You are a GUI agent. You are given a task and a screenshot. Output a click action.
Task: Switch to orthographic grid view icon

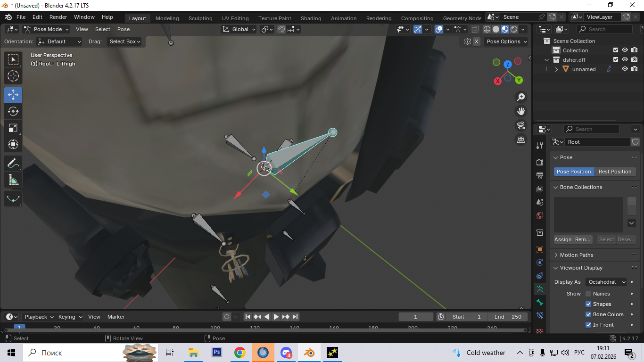pyautogui.click(x=521, y=140)
